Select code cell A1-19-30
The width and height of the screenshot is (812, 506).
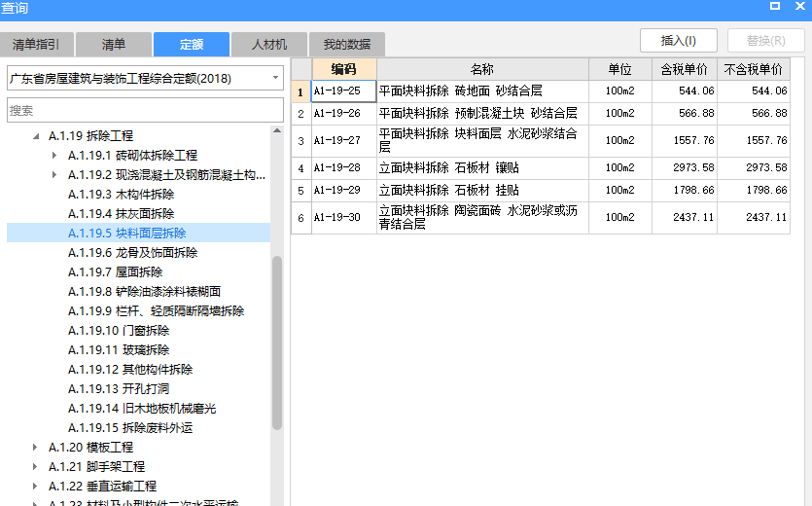tap(344, 218)
